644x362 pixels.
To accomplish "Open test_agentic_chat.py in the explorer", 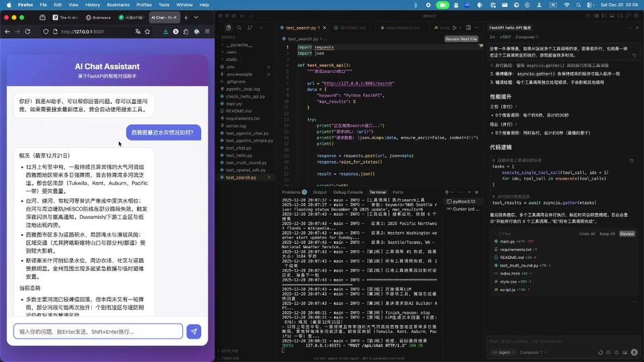I will tap(248, 133).
